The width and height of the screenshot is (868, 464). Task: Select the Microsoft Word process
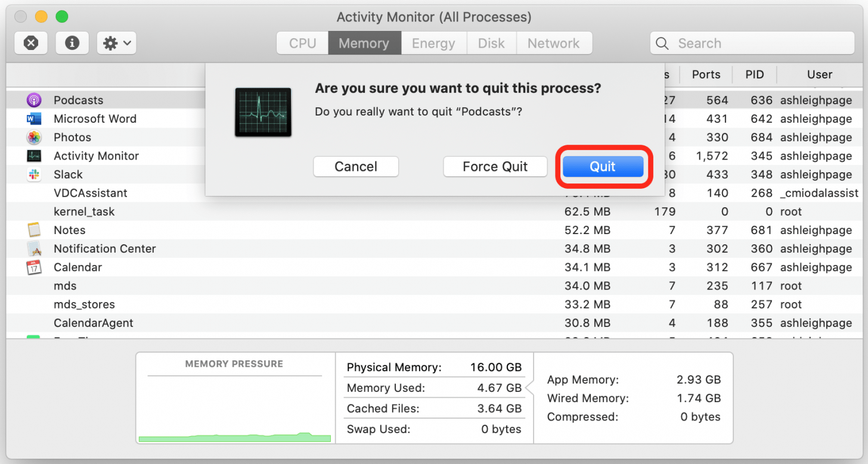pos(95,119)
